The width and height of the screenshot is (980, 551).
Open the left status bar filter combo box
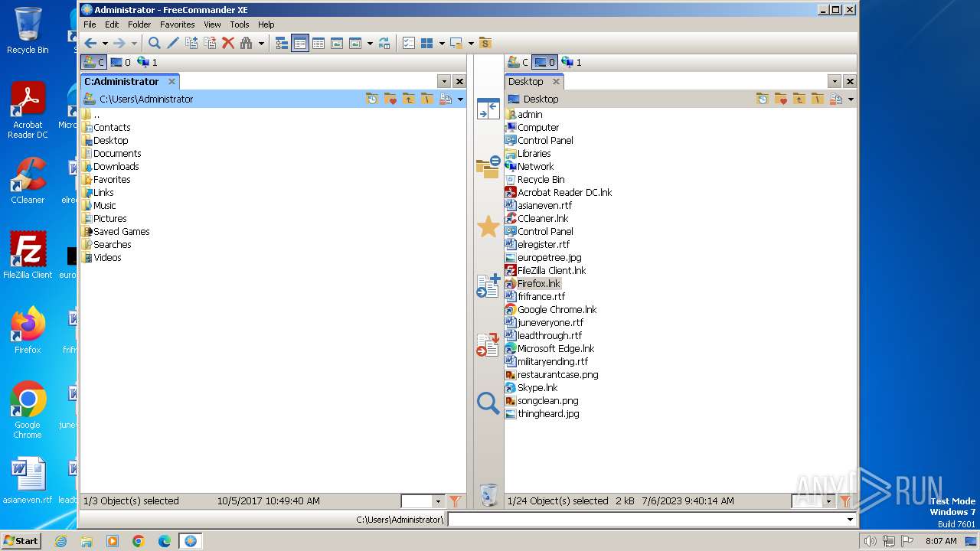(423, 501)
